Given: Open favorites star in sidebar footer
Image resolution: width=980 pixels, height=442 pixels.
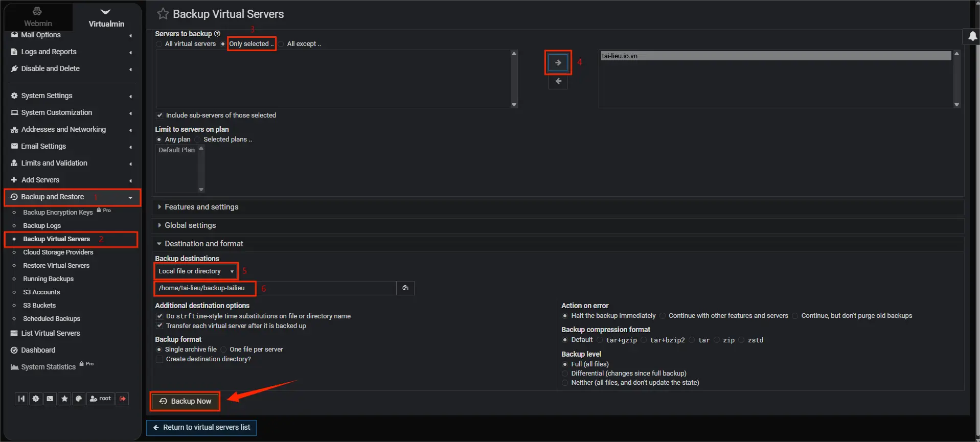Looking at the screenshot, I should coord(64,399).
